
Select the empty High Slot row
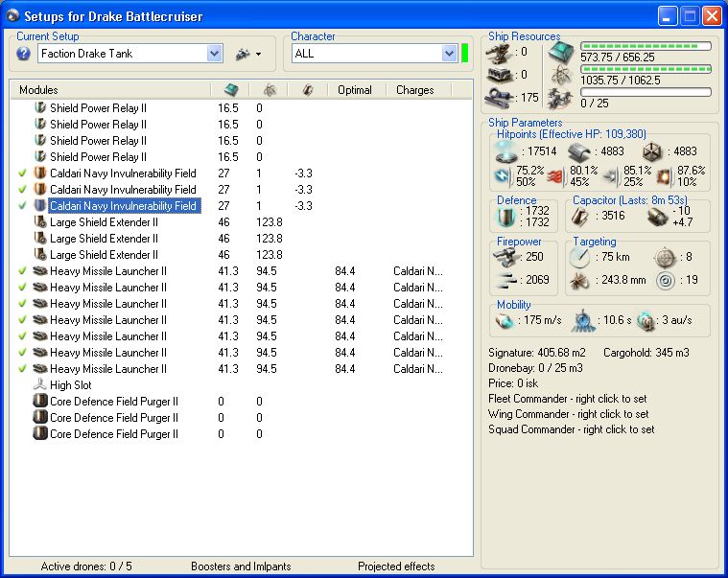click(70, 385)
